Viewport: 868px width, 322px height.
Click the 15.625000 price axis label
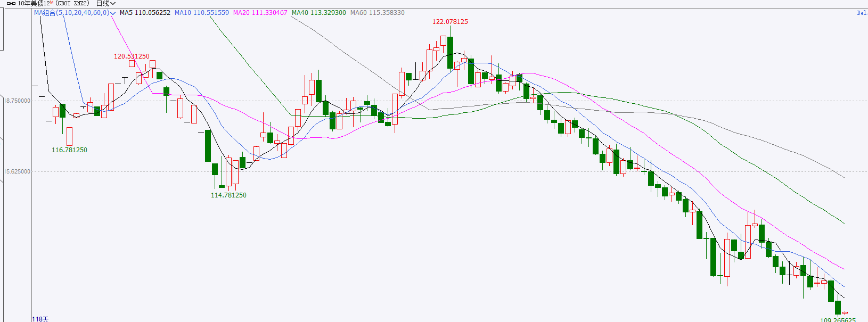coord(17,172)
